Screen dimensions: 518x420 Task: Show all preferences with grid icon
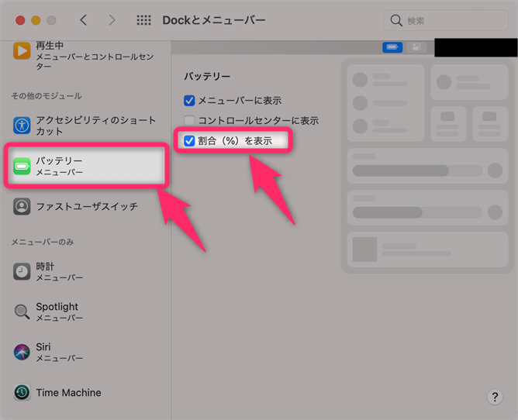143,20
